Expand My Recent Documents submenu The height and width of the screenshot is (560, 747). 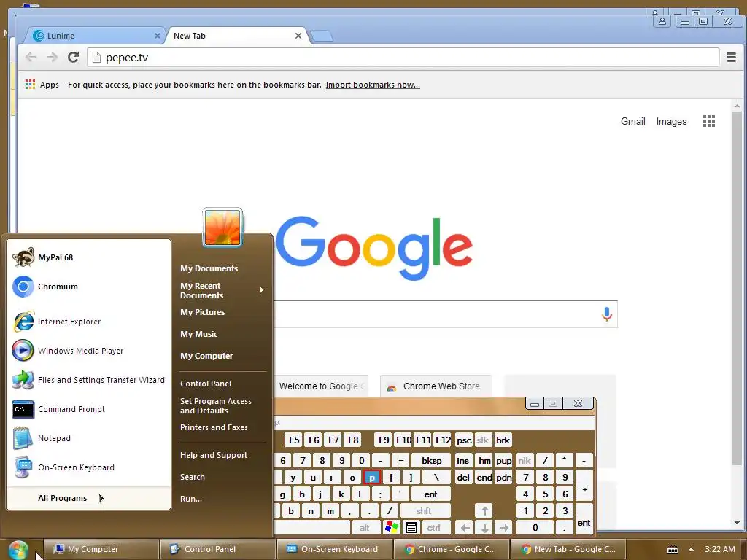[x=222, y=290]
